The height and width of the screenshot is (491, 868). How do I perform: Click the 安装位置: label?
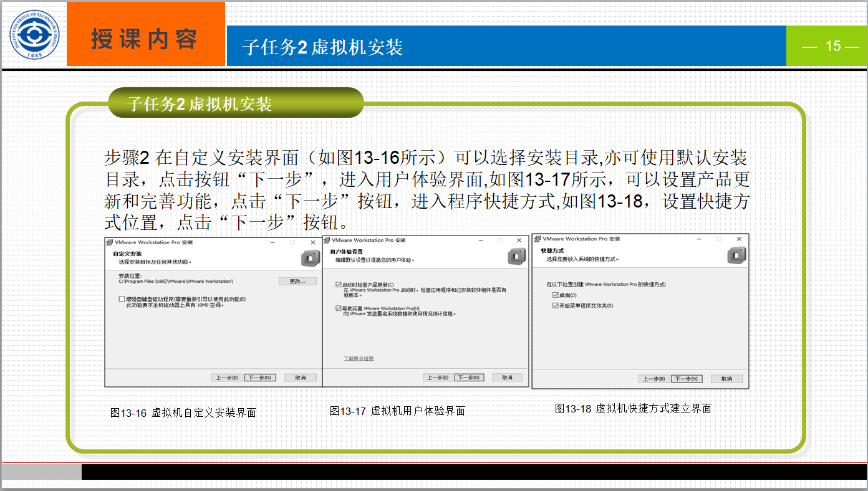click(130, 275)
